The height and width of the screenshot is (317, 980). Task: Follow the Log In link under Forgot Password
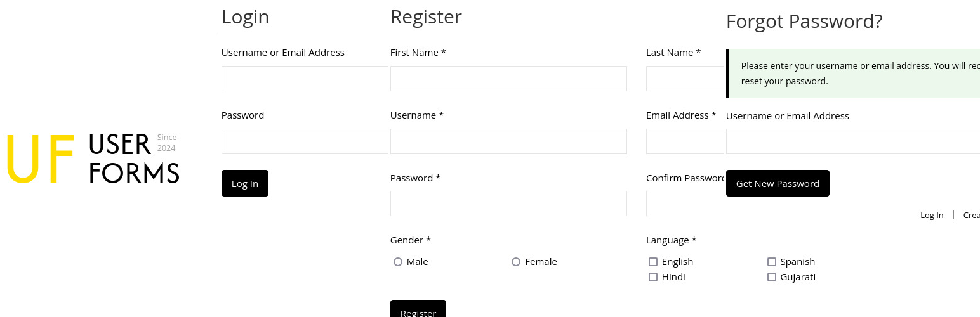coord(932,215)
